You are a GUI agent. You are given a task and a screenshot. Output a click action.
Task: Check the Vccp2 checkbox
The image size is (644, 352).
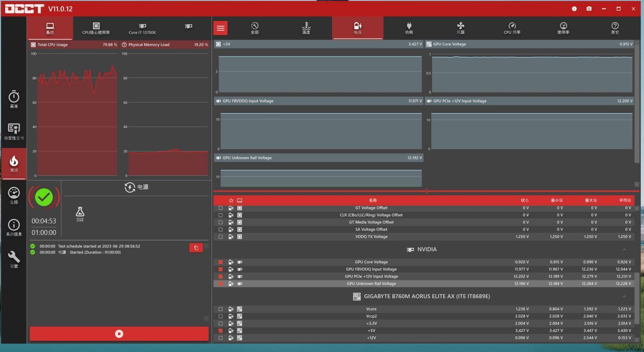click(x=220, y=316)
